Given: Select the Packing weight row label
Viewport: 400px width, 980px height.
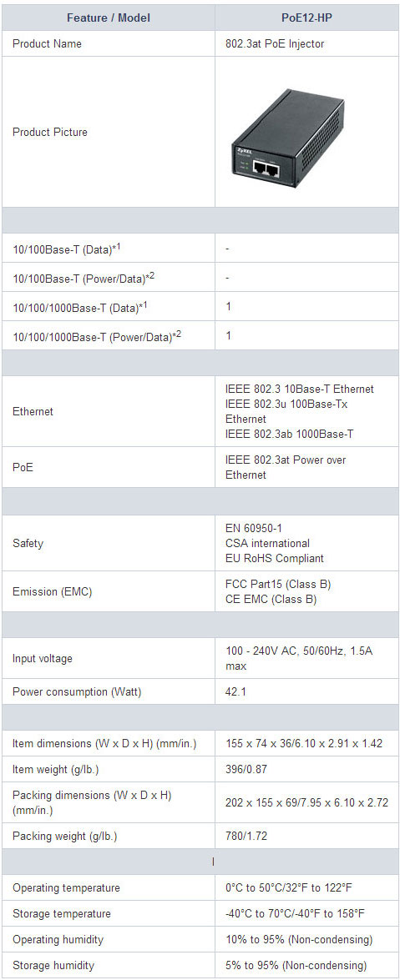Looking at the screenshot, I should (x=65, y=836).
